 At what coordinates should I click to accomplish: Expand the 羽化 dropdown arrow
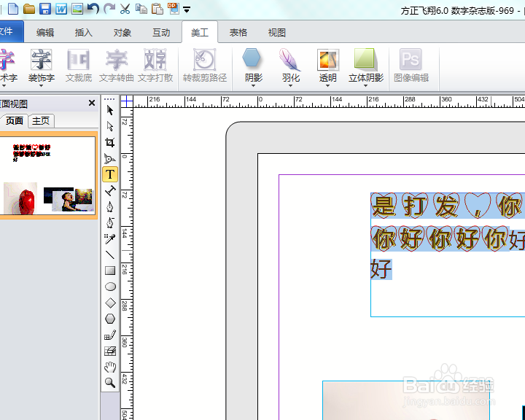(290, 86)
